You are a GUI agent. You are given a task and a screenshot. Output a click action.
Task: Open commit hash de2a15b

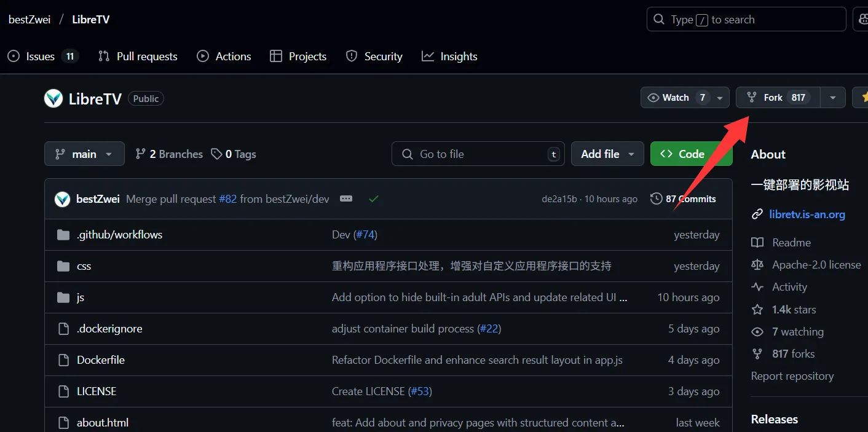(x=559, y=199)
